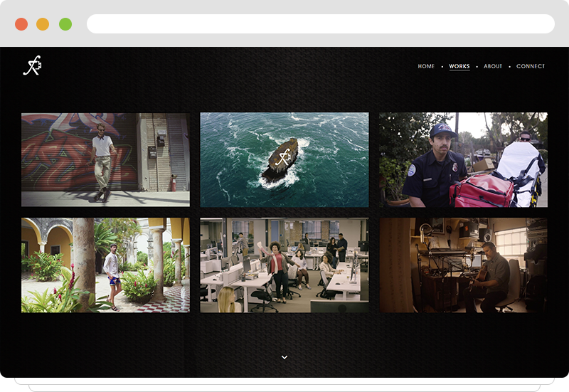
Task: Click the down chevron below the gallery
Action: point(284,357)
